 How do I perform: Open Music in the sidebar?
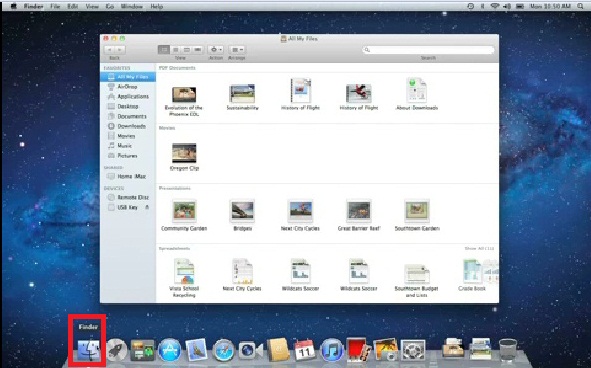point(128,146)
